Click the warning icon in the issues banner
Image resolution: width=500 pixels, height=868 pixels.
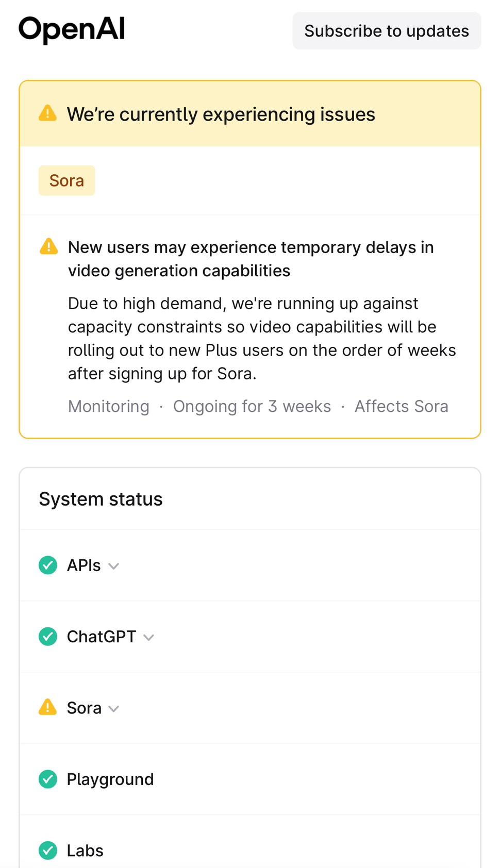point(47,113)
